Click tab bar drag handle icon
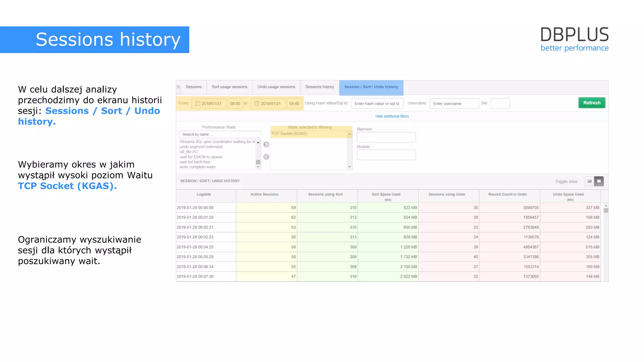The width and height of the screenshot is (644, 362). click(x=178, y=87)
